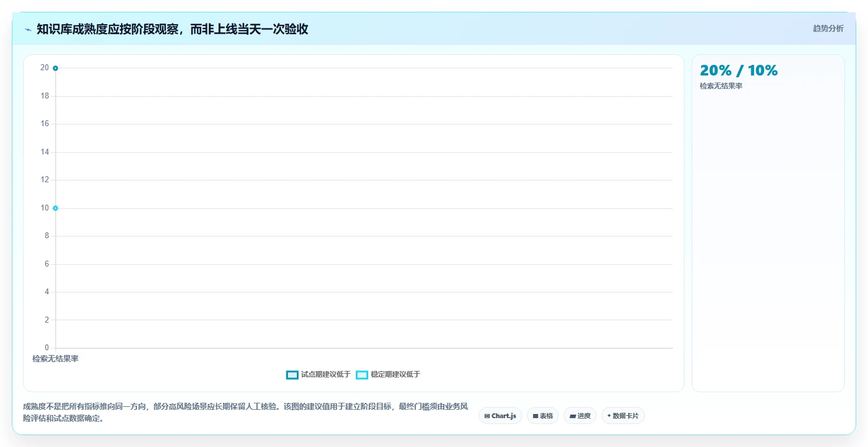
Task: Click the x-axis label 检索无结果率
Action: 55,359
